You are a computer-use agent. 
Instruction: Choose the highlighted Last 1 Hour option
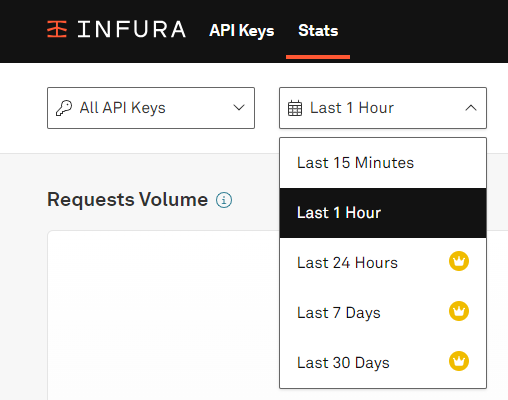point(383,213)
